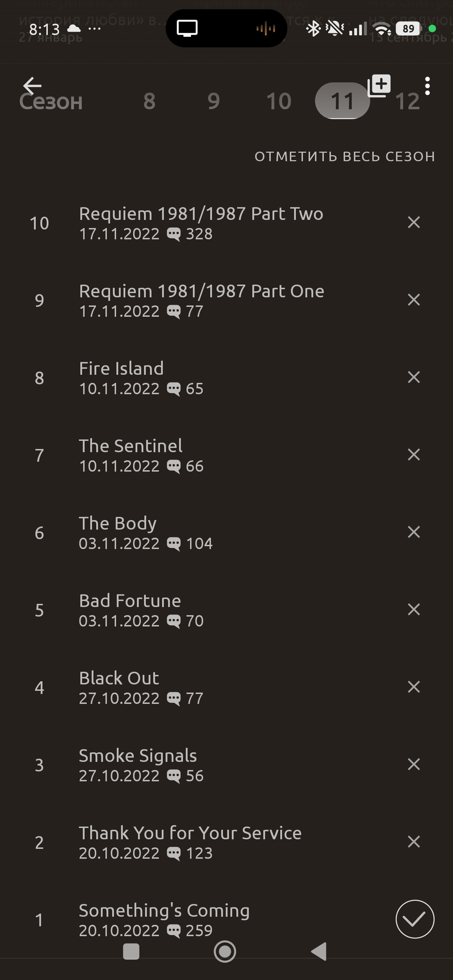Tap the back arrow icon
453x980 pixels.
pos(32,85)
